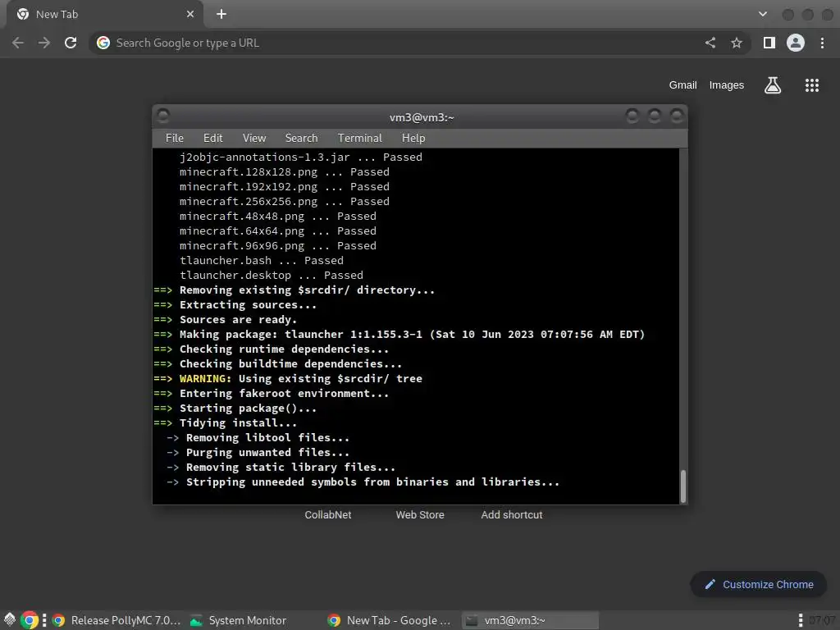The width and height of the screenshot is (840, 630).
Task: Click 'Extracting sources...' line
Action: pos(248,305)
